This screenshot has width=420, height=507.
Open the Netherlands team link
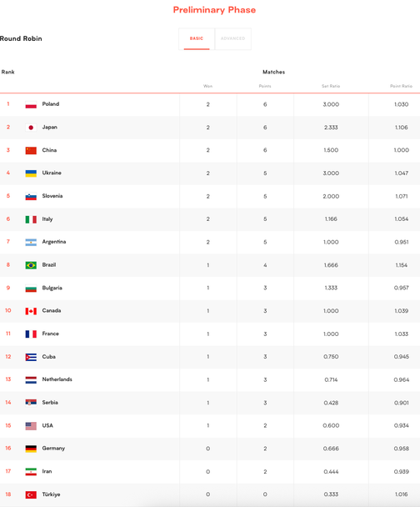57,379
